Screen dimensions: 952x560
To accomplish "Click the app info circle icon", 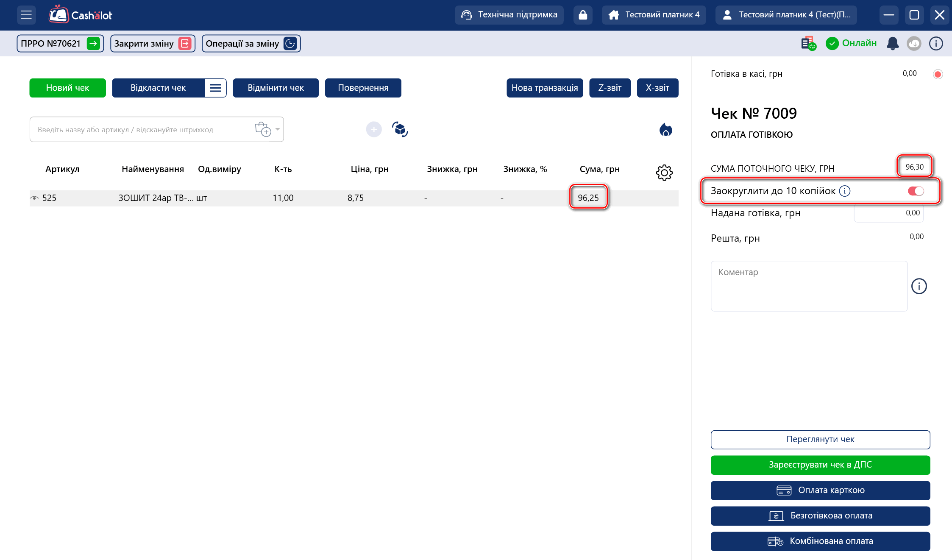I will tap(936, 43).
